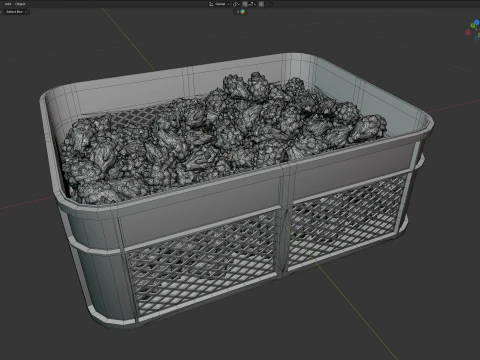Click the faded red negative X gizmo ball
The image size is (480, 360).
[x=468, y=33]
